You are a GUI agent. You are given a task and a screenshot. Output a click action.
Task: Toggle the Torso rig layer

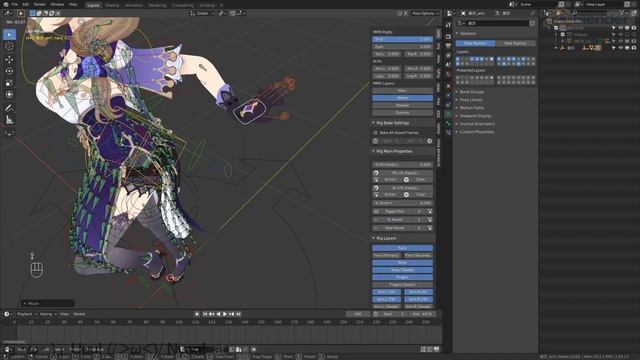[x=402, y=262]
